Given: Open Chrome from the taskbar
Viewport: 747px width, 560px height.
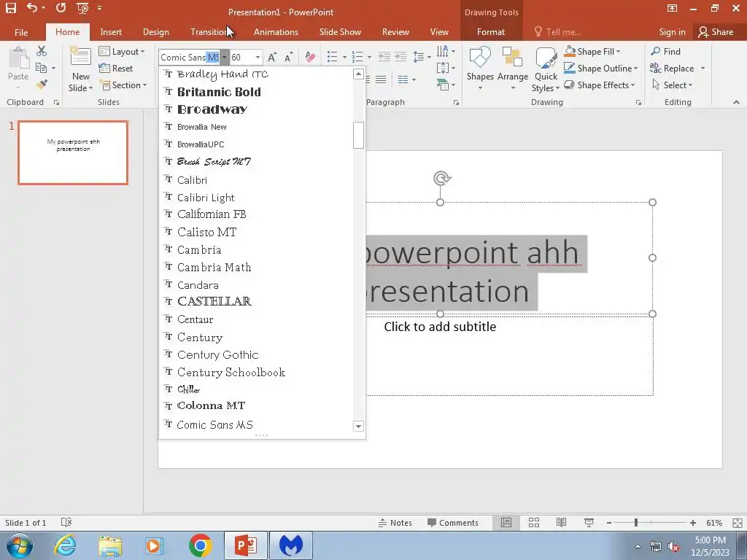Looking at the screenshot, I should 200,545.
